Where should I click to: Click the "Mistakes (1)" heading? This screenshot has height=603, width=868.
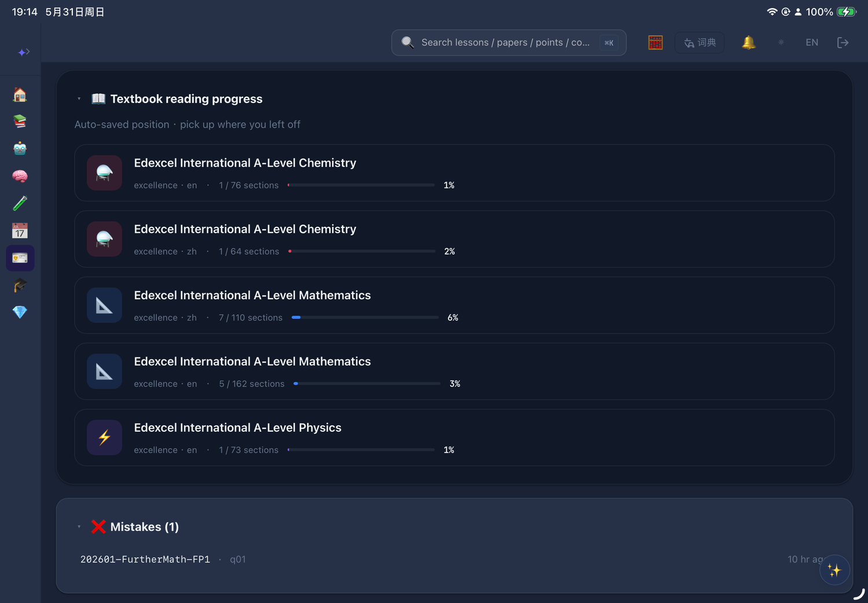tap(145, 527)
